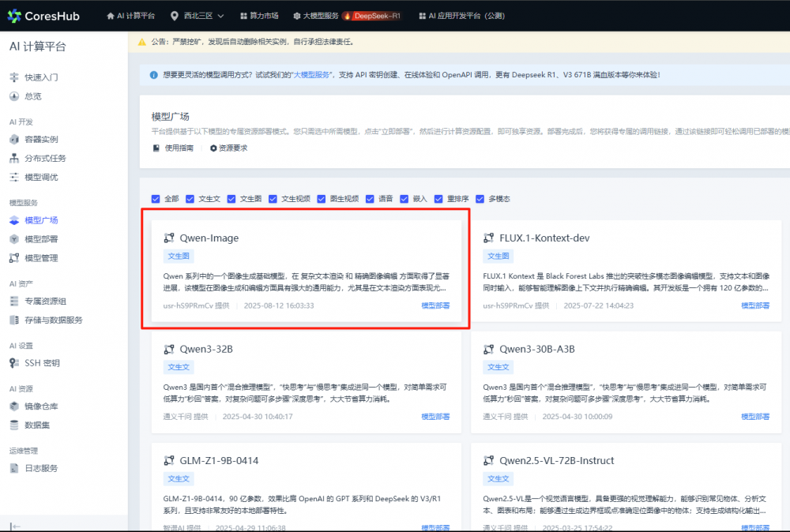The height and width of the screenshot is (532, 790).
Task: Select the 容器实例 sidebar icon
Action: click(14, 140)
